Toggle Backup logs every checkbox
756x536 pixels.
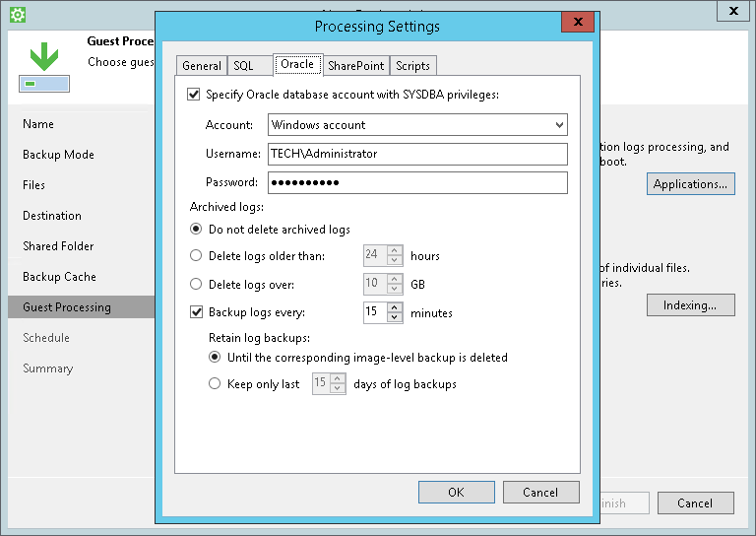(196, 312)
